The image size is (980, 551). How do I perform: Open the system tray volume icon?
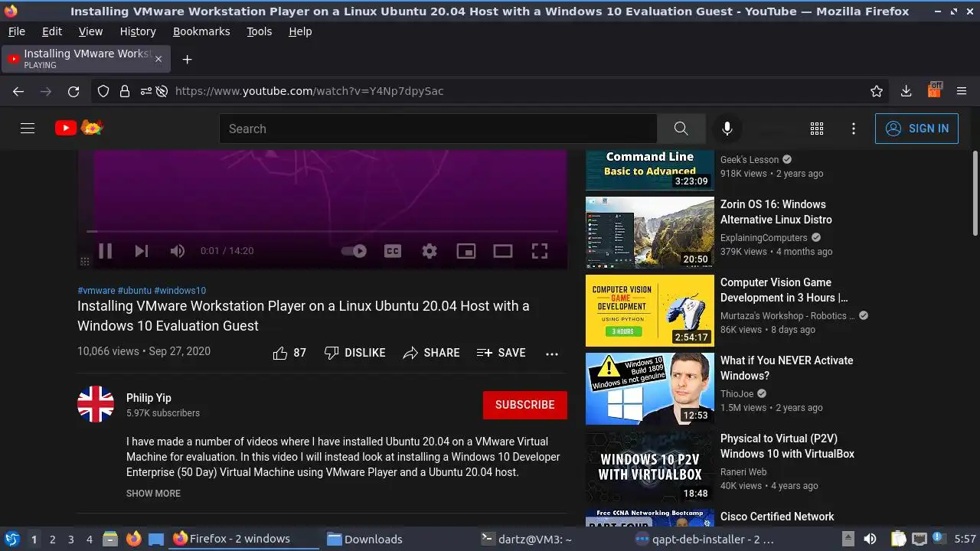tap(870, 539)
